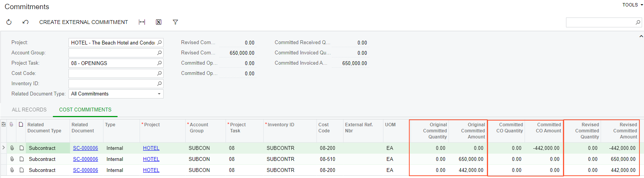644x178 pixels.
Task: Click the Export to Excel icon
Action: pos(159,22)
